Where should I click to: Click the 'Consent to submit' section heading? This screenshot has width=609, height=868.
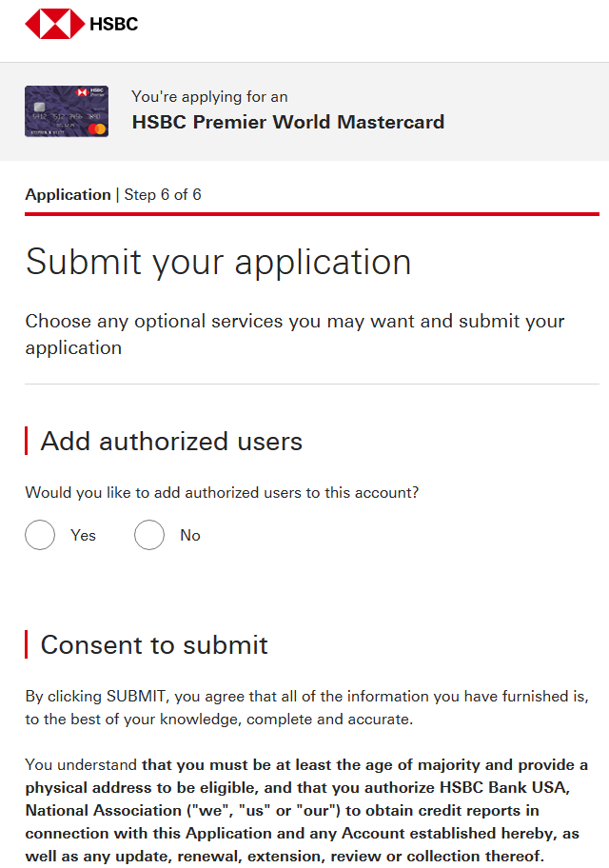[154, 645]
